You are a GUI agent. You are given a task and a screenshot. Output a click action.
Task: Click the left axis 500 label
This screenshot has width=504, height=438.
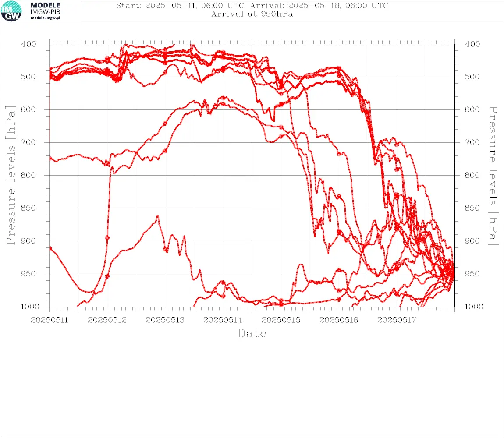coord(28,77)
